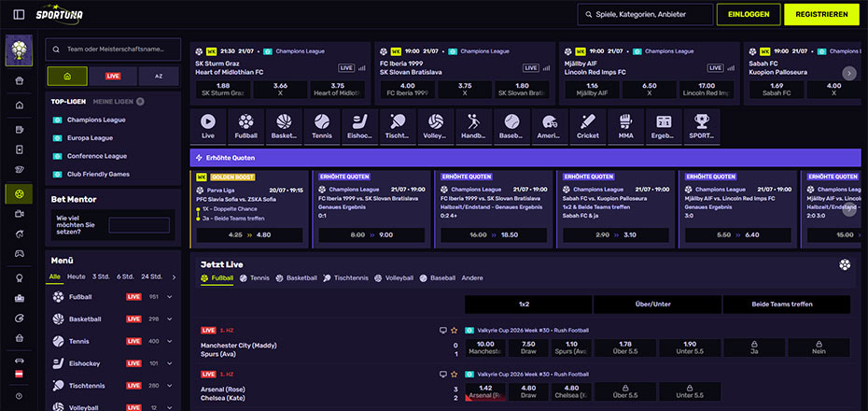868x411 pixels.
Task: Click the REGISTRIEREN button
Action: (x=821, y=14)
